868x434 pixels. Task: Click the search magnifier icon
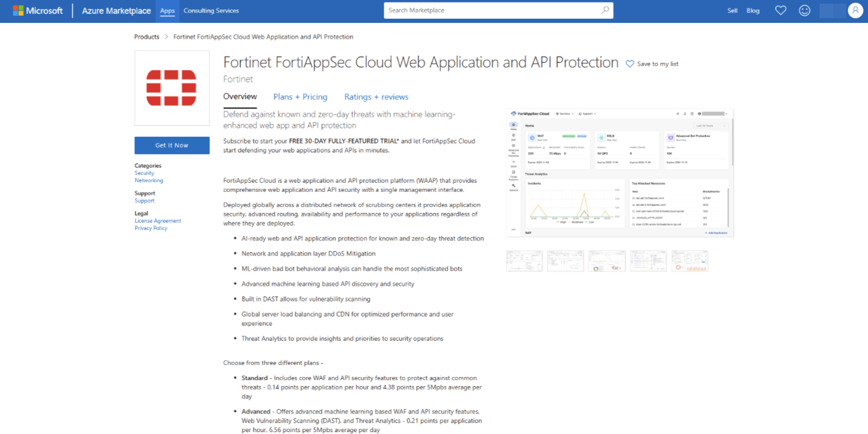tap(605, 10)
